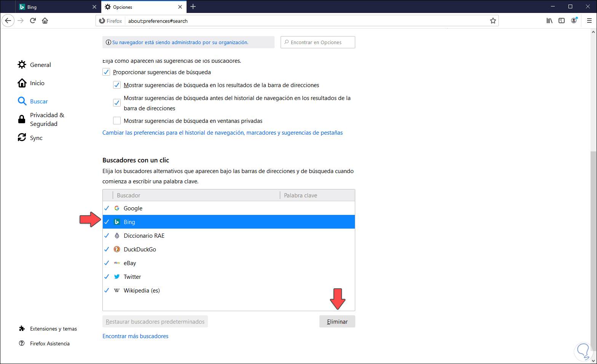Click the DuckDuckGo engine logo
597x364 pixels.
117,249
